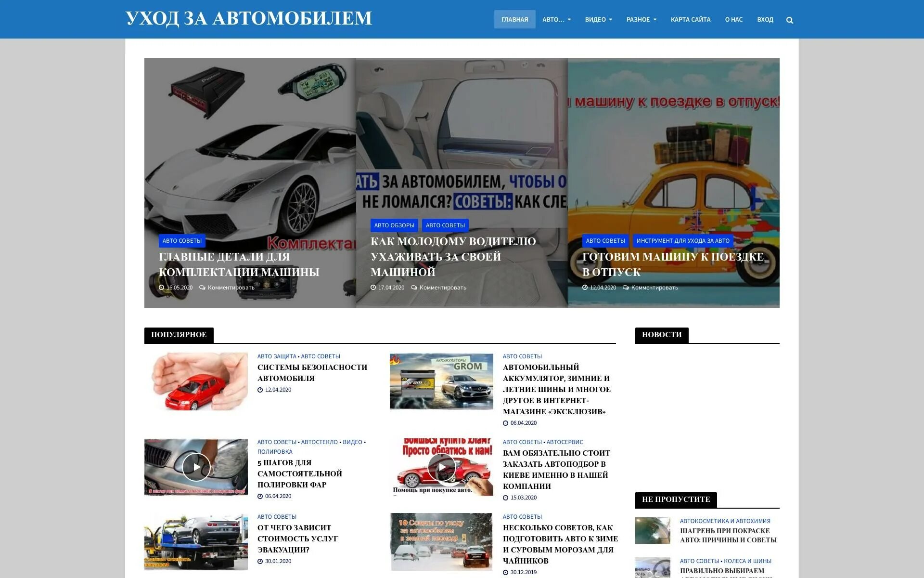Click site title УХОД ЗА АВТОМОБИЛЕМ
The width and height of the screenshot is (924, 578).
(249, 18)
